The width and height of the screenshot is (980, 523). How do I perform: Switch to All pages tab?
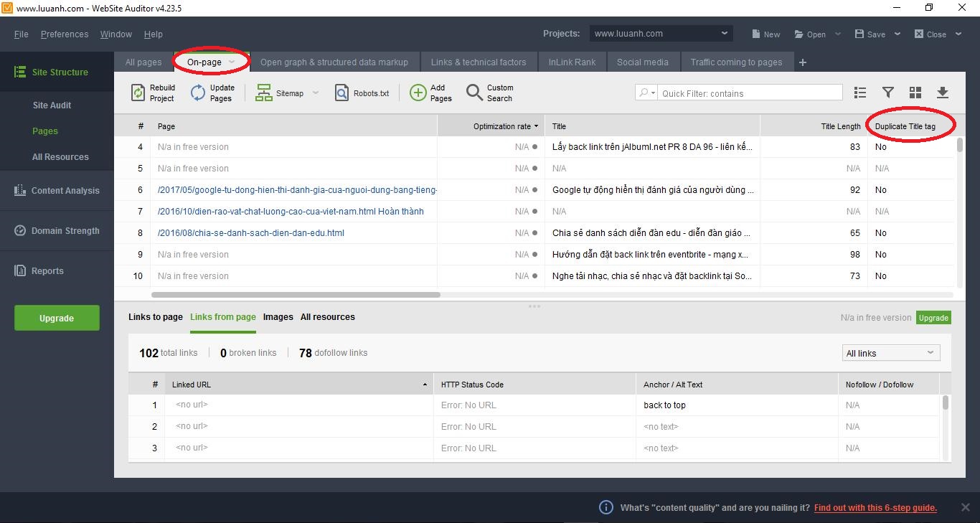(x=143, y=62)
